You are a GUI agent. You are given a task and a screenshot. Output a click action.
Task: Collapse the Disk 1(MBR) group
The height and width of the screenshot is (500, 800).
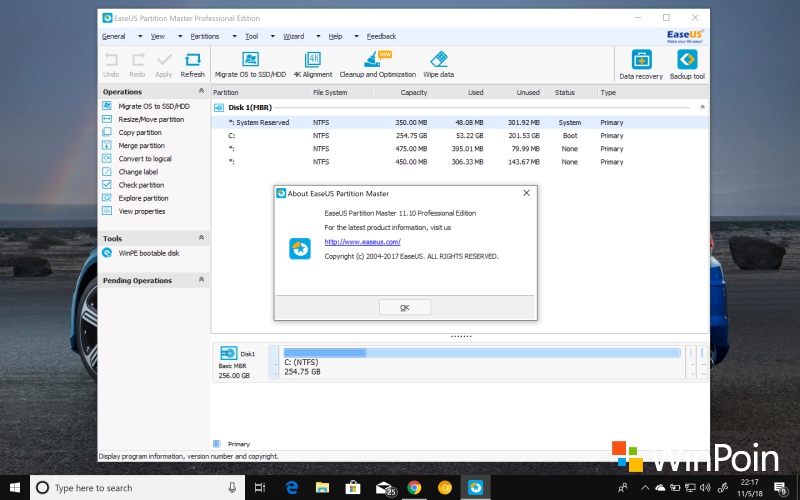(x=702, y=106)
